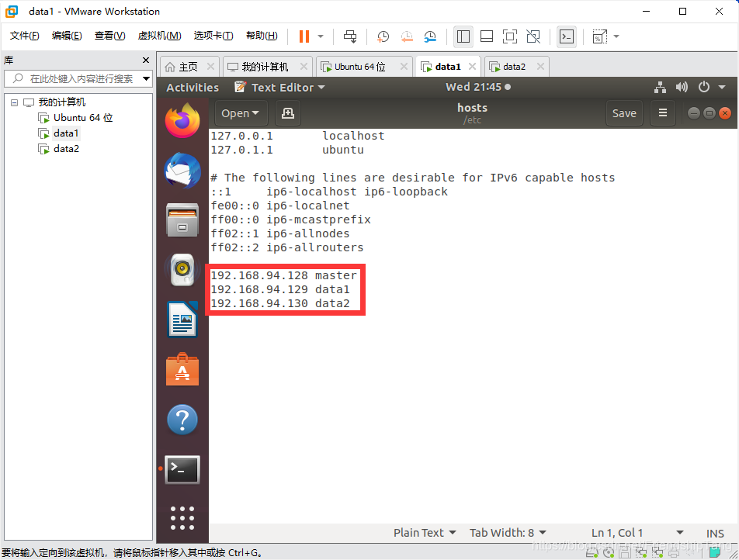739x560 pixels.
Task: Click the 192.168.94.130 data2 line
Action: 280,303
